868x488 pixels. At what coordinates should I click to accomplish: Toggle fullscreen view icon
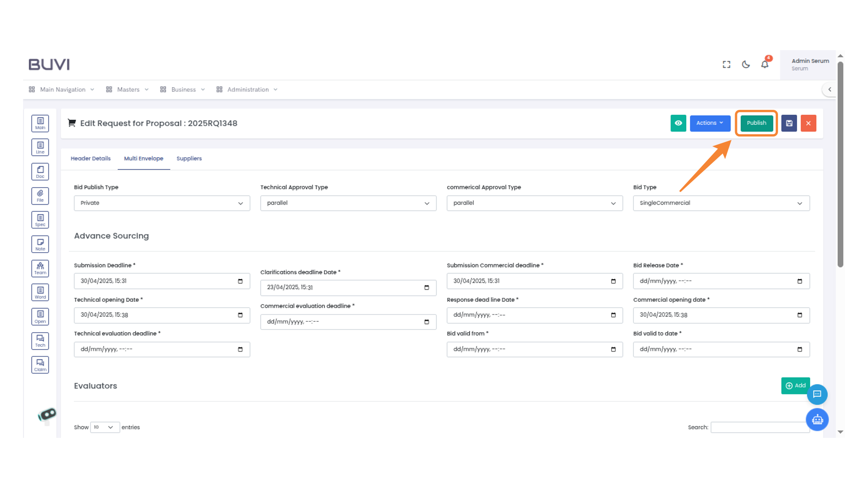[726, 65]
